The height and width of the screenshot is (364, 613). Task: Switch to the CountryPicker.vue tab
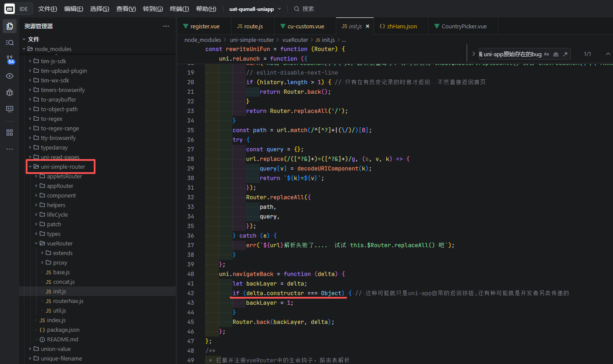point(463,26)
